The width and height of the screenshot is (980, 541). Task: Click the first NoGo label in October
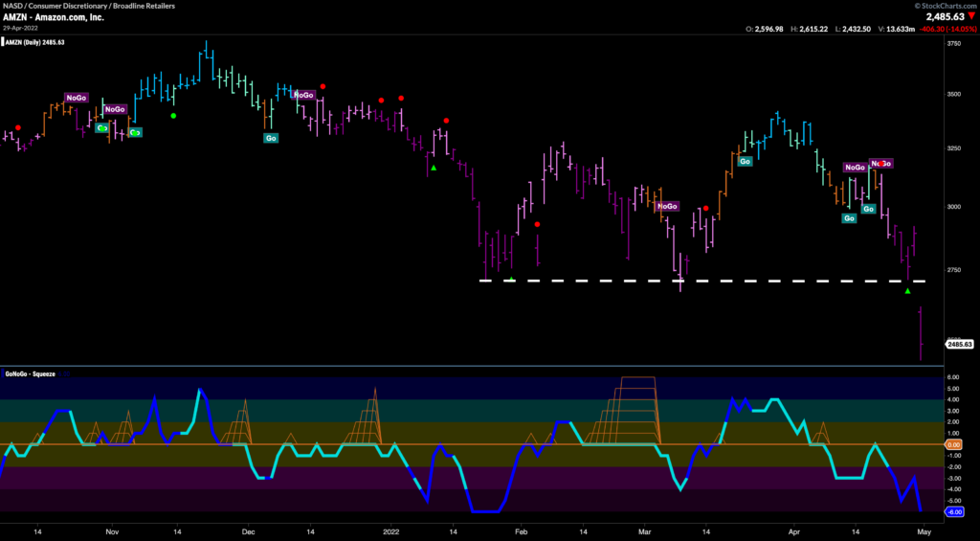click(76, 98)
